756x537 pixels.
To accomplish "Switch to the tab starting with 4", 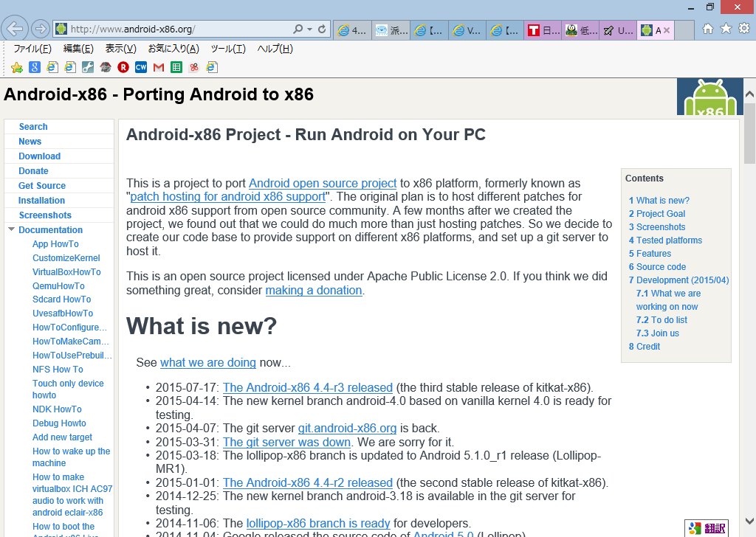I will (352, 30).
